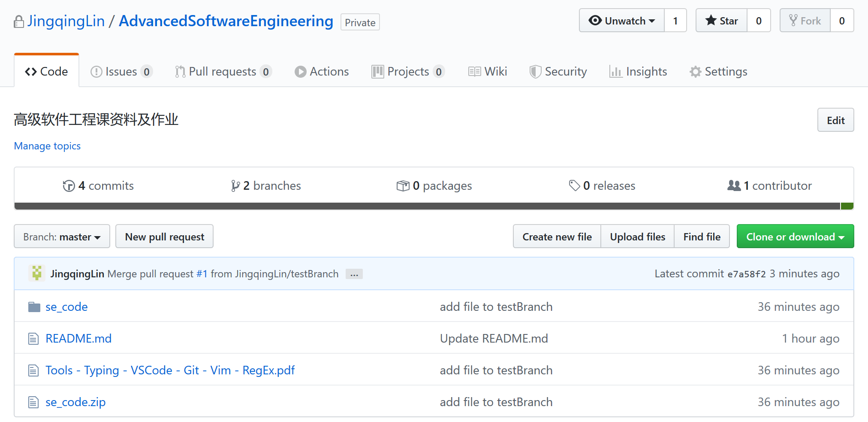Click the commits history clock icon
Viewport: 868px width, 422px height.
pyautogui.click(x=69, y=186)
